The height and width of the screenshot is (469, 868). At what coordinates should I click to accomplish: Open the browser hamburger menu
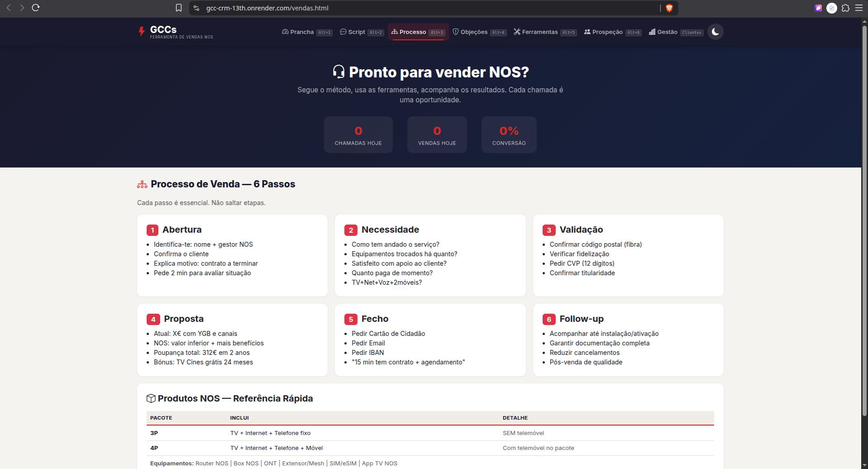[858, 8]
